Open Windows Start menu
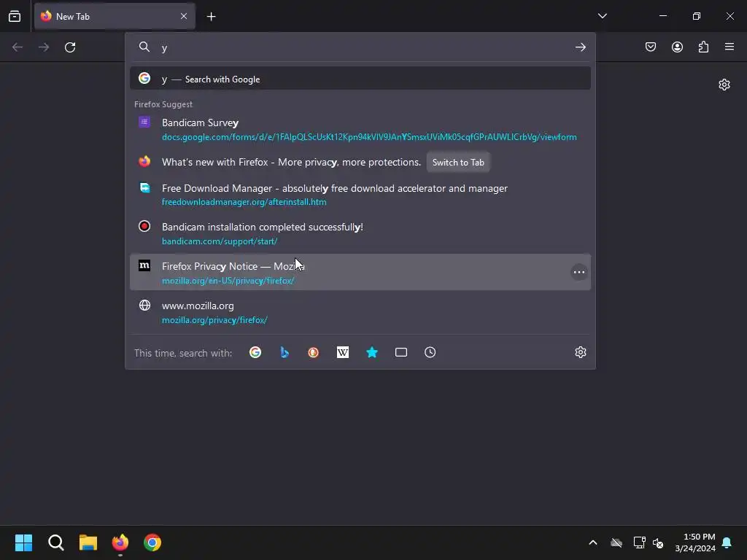 pos(24,542)
